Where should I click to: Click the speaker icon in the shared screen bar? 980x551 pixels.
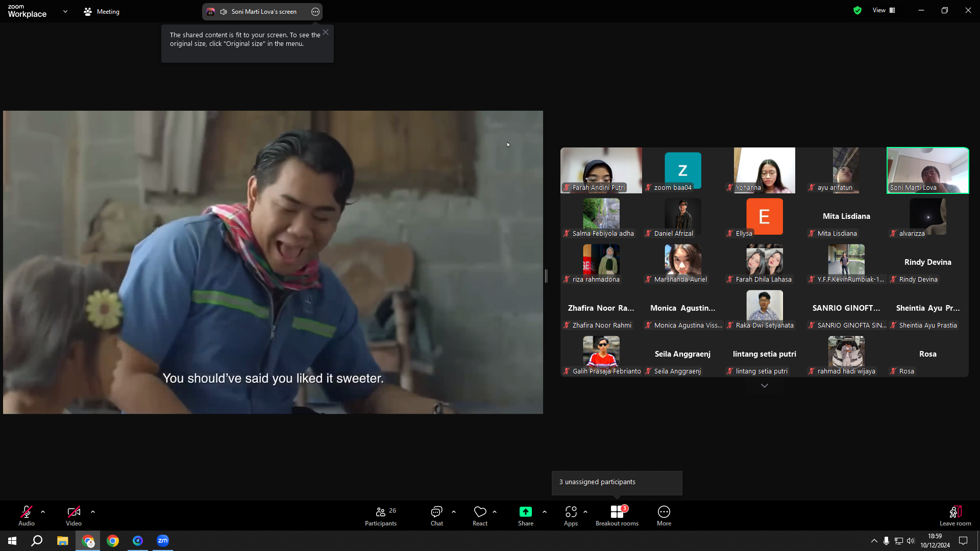click(x=224, y=12)
